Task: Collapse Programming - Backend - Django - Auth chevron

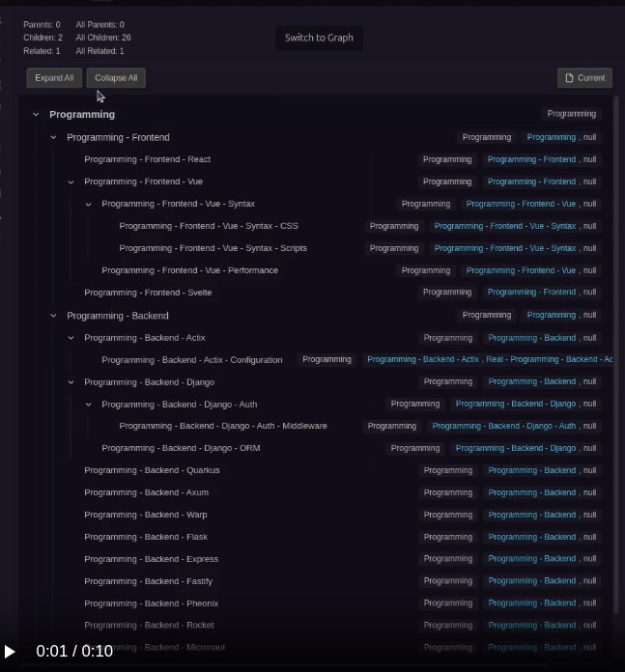Action: point(88,405)
